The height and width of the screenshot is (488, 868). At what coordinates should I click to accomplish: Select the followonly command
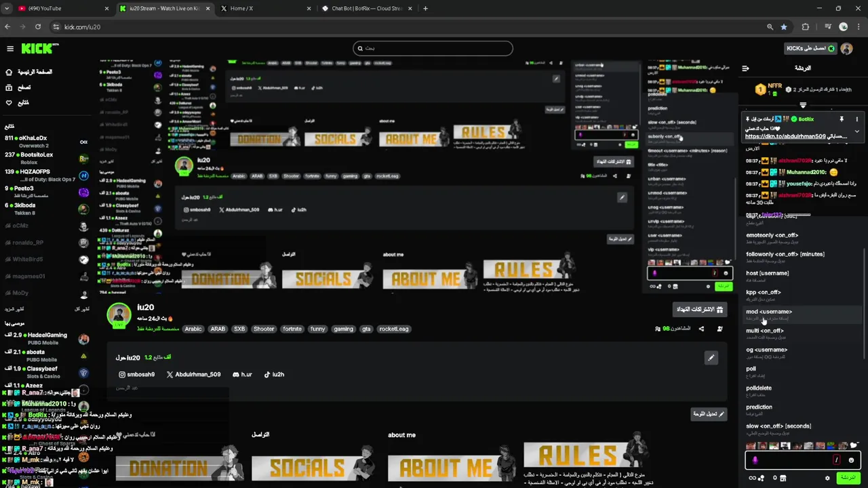point(802,257)
